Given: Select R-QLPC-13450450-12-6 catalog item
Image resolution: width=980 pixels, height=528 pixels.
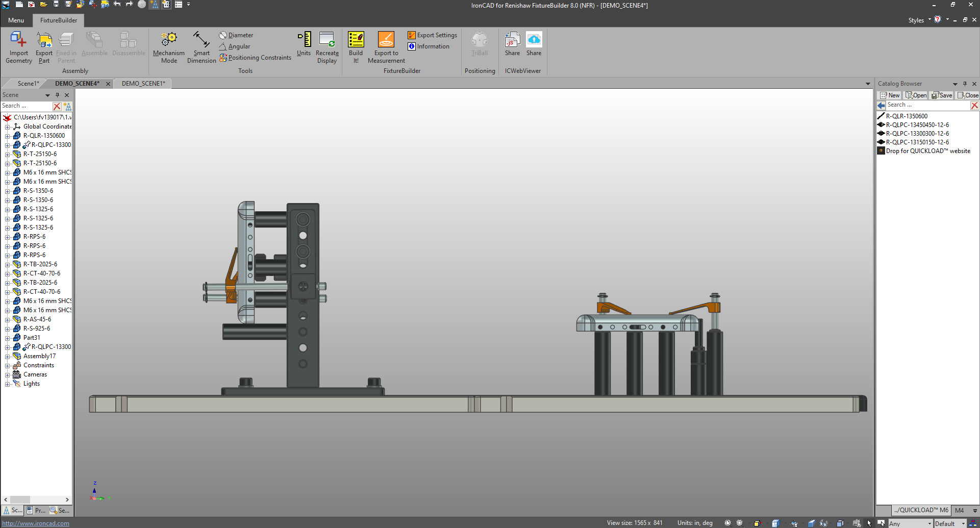Looking at the screenshot, I should click(x=917, y=125).
